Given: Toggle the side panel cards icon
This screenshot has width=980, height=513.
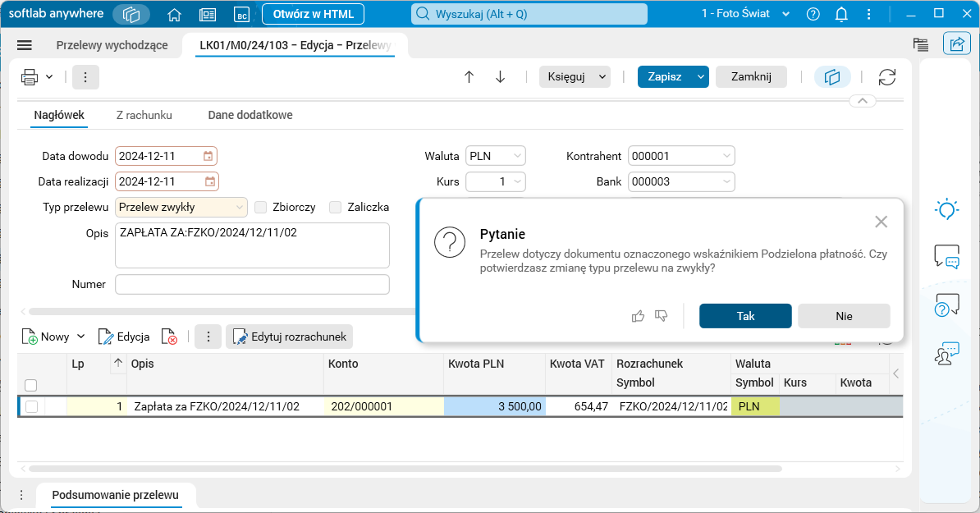Looking at the screenshot, I should 832,77.
